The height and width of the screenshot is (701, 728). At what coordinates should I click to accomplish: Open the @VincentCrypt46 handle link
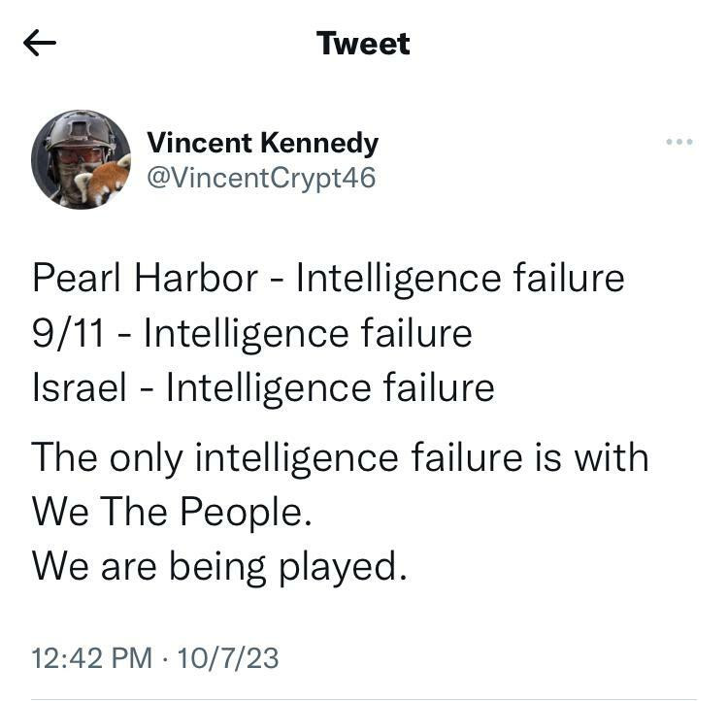coord(261,179)
